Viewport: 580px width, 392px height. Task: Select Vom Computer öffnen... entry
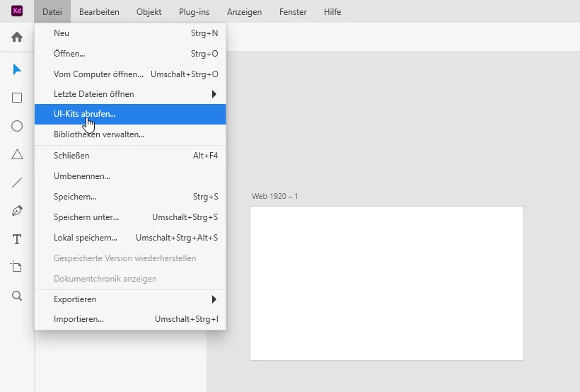(x=130, y=74)
